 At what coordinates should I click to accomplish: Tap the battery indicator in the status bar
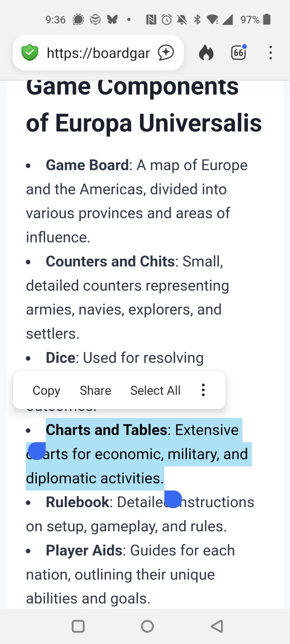[266, 20]
